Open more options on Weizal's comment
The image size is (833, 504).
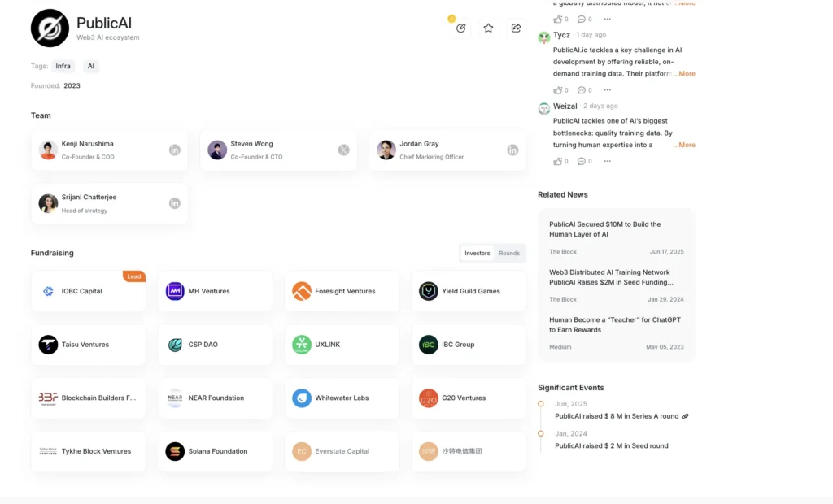click(607, 162)
